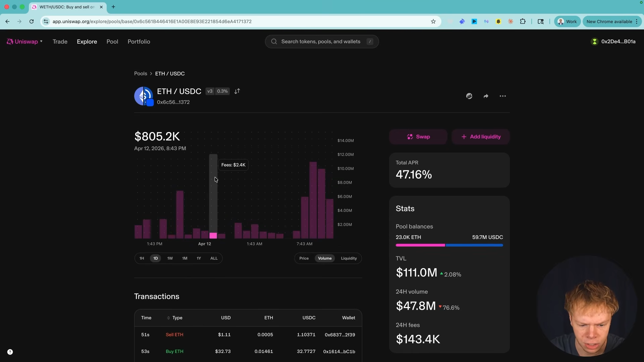Viewport: 644px width, 362px height.
Task: Click the share pool arrow icon
Action: pos(486,96)
